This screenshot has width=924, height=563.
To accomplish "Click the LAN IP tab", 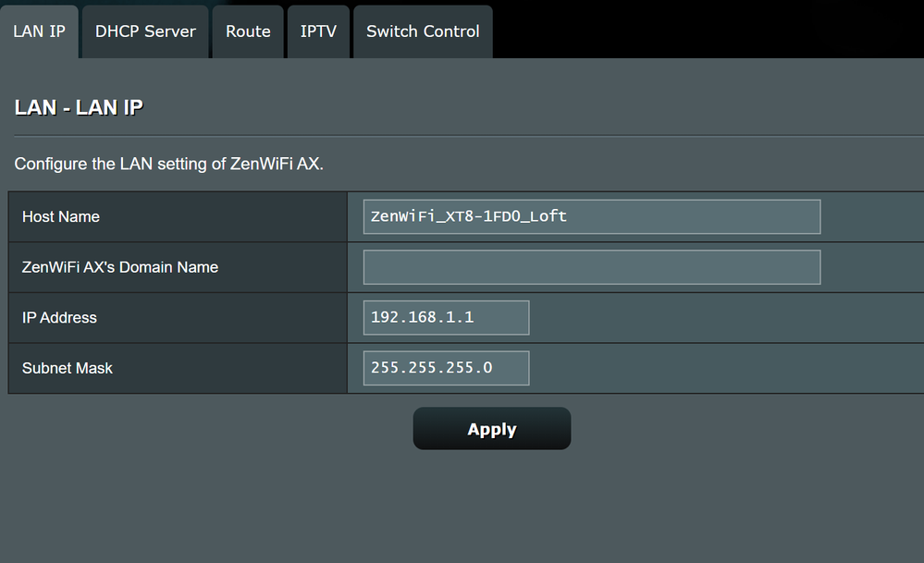I will pos(39,31).
